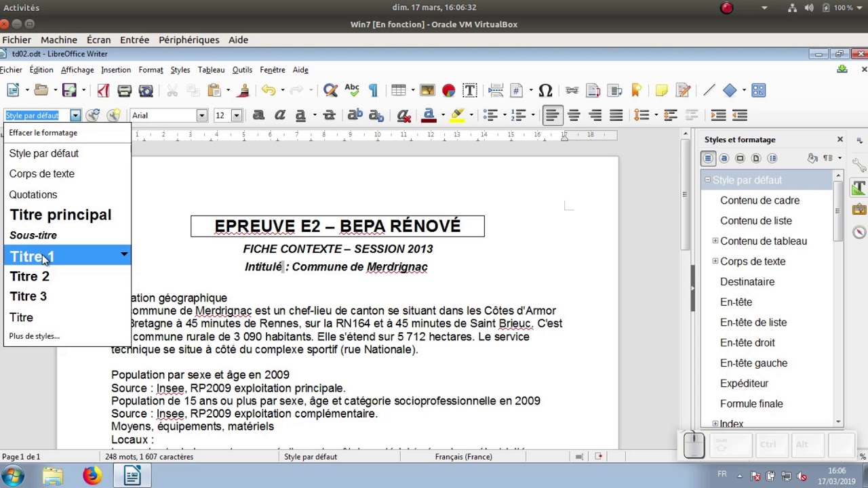The width and height of the screenshot is (868, 488).
Task: Launch Firefox from Windows taskbar
Action: pyautogui.click(x=92, y=476)
